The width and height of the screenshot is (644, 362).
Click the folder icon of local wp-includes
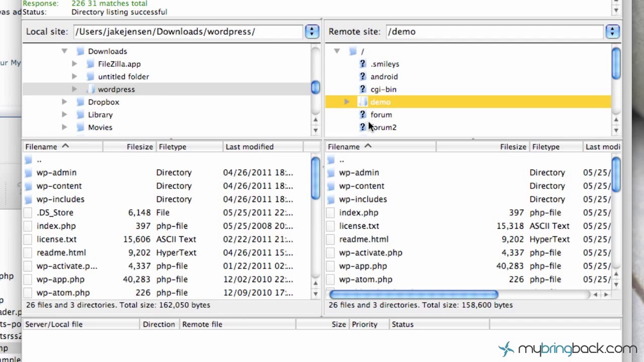(x=28, y=199)
